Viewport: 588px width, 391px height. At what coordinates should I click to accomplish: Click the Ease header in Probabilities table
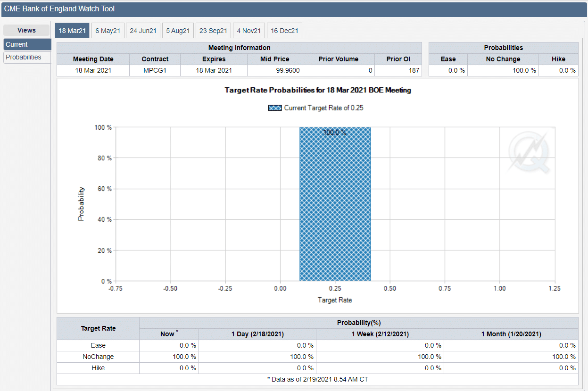[448, 59]
